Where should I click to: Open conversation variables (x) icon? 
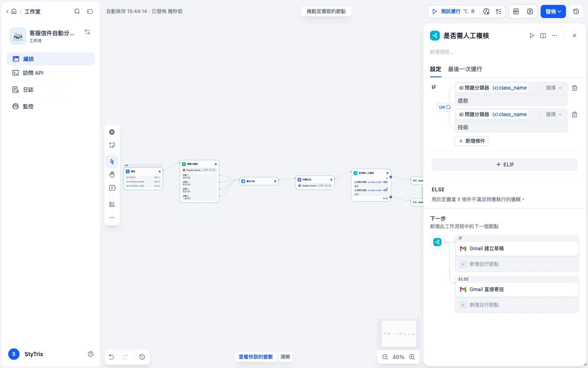pyautogui.click(x=530, y=11)
